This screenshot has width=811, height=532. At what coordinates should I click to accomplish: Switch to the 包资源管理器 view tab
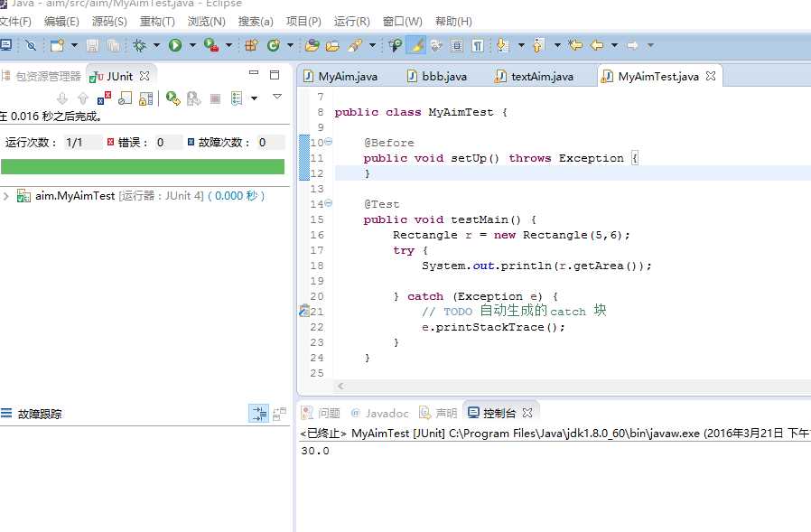42,76
